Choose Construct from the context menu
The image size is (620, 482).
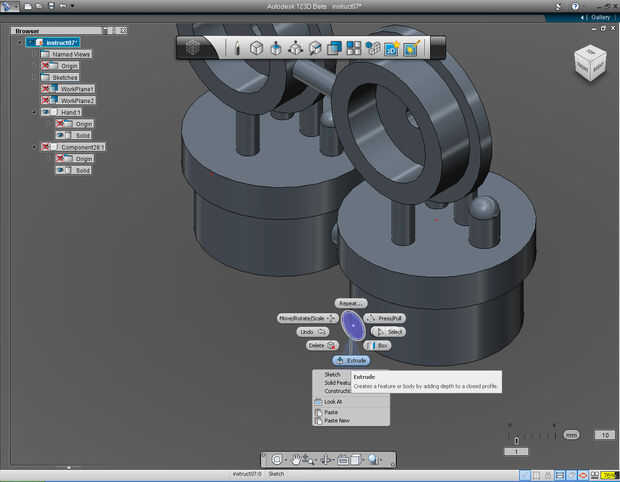coord(337,391)
